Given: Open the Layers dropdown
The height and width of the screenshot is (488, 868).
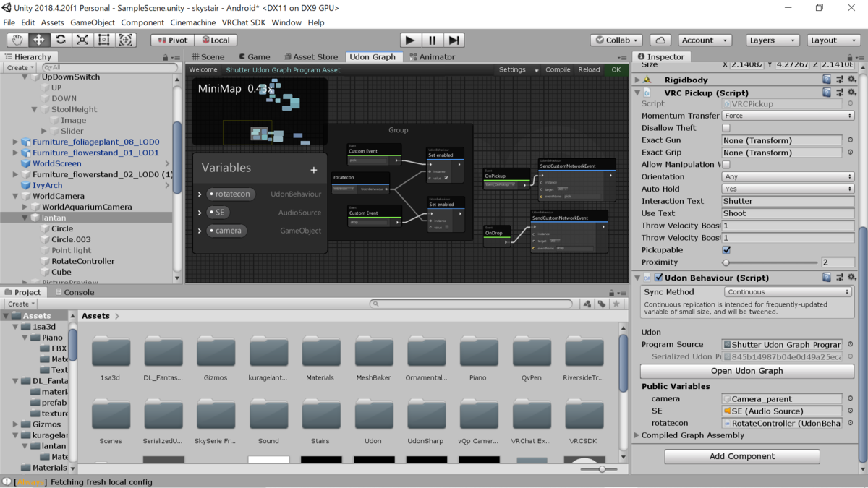Looking at the screenshot, I should pos(773,40).
